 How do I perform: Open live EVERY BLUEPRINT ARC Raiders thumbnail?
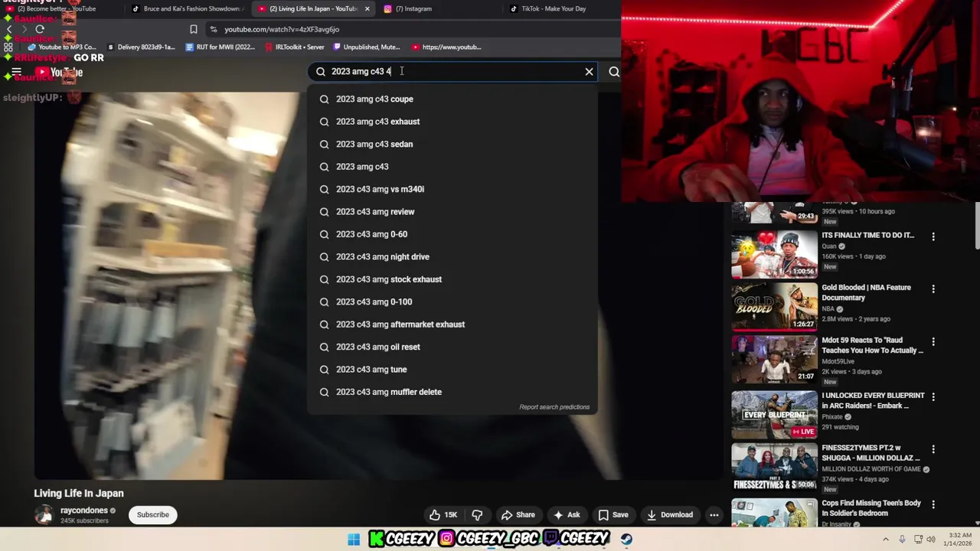[x=774, y=415]
